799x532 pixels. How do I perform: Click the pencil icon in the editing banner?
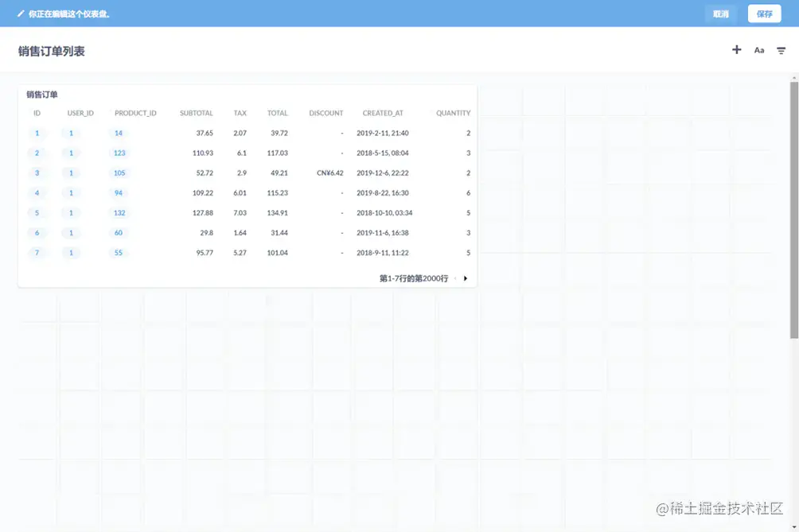pos(21,14)
